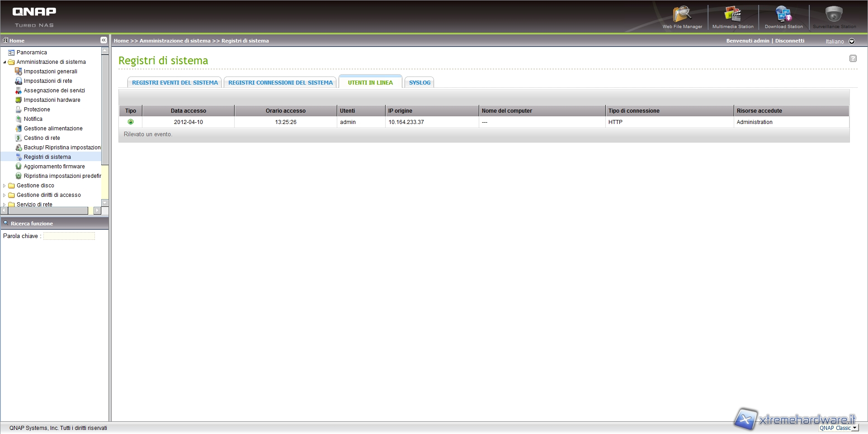Viewport: 868px width, 434px height.
Task: Click the Parola chiave search field
Action: coord(69,236)
